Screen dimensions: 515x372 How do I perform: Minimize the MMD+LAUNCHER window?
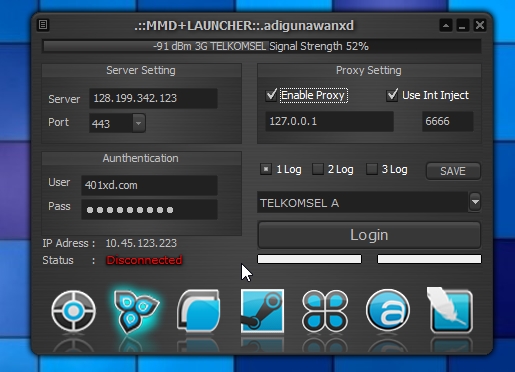[462, 25]
